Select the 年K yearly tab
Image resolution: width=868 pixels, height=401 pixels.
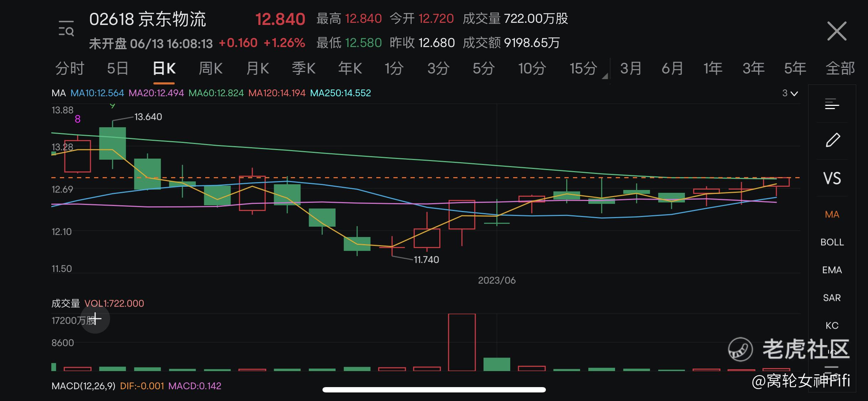tap(350, 68)
